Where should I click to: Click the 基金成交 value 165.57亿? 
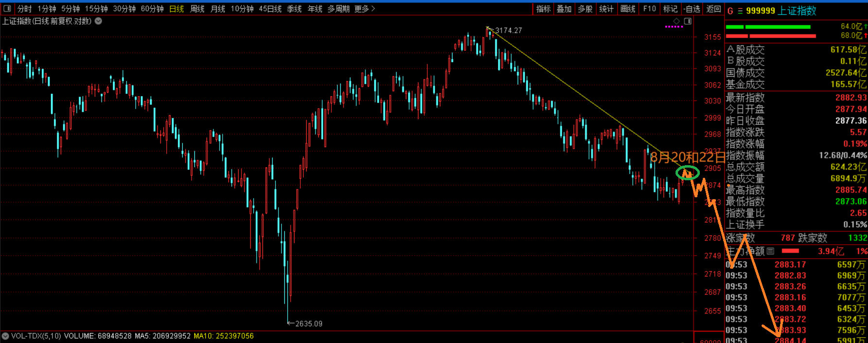(x=848, y=84)
